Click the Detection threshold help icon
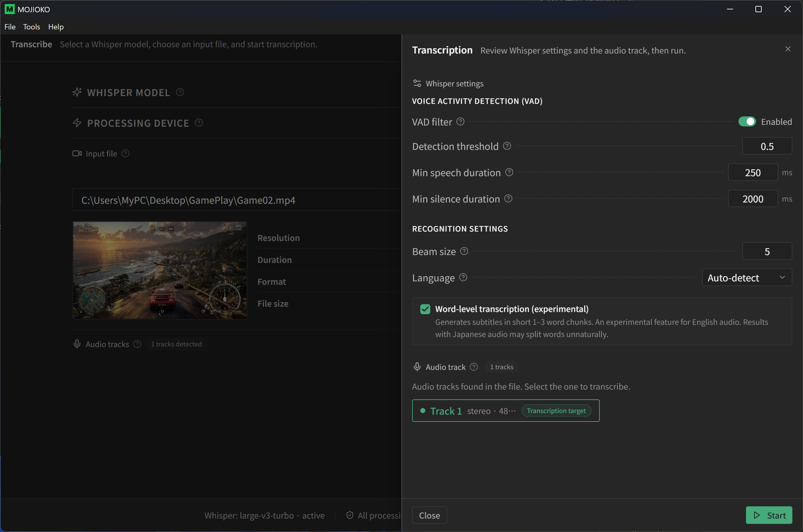Screen dimensions: 803x532 coord(507,146)
